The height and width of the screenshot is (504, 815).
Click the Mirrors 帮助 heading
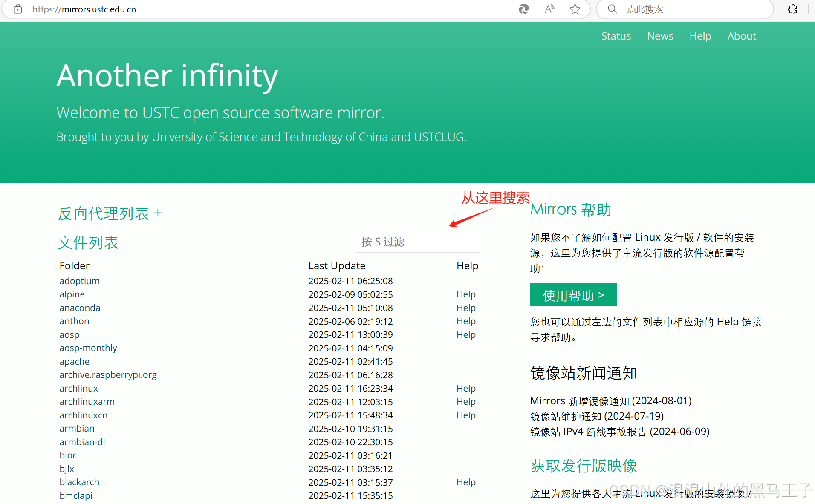point(571,210)
